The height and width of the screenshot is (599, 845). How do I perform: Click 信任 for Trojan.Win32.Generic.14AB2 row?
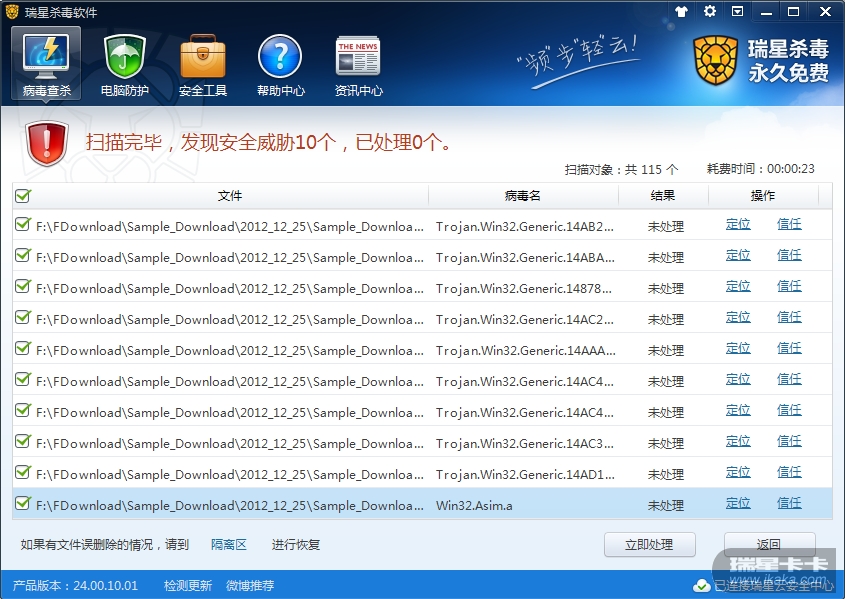(789, 224)
